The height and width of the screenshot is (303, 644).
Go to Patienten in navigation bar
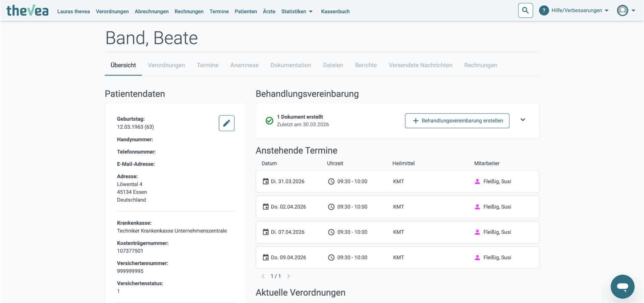tap(246, 11)
